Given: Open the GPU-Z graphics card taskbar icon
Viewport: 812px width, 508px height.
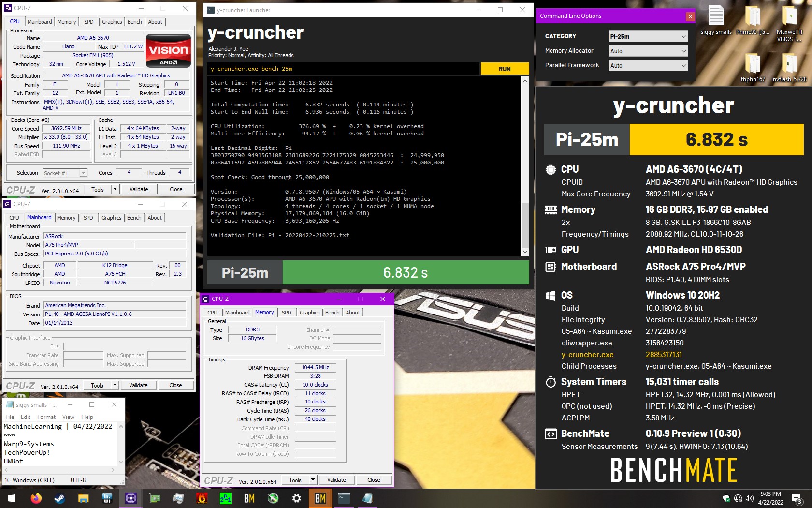Looking at the screenshot, I should point(155,498).
